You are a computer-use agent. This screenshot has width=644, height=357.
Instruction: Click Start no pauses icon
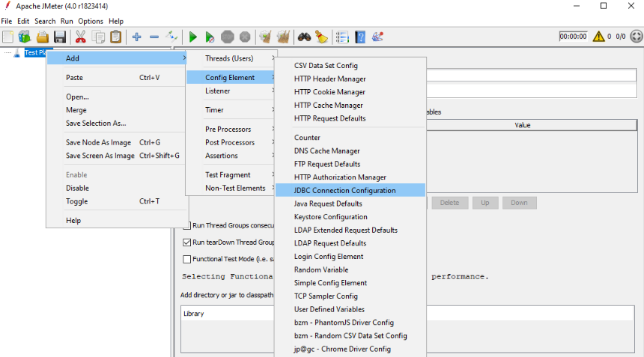pyautogui.click(x=210, y=37)
